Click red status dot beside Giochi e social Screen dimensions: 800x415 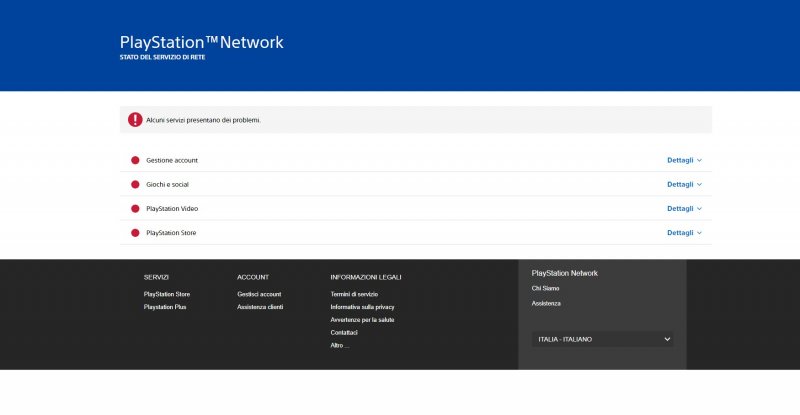(135, 184)
